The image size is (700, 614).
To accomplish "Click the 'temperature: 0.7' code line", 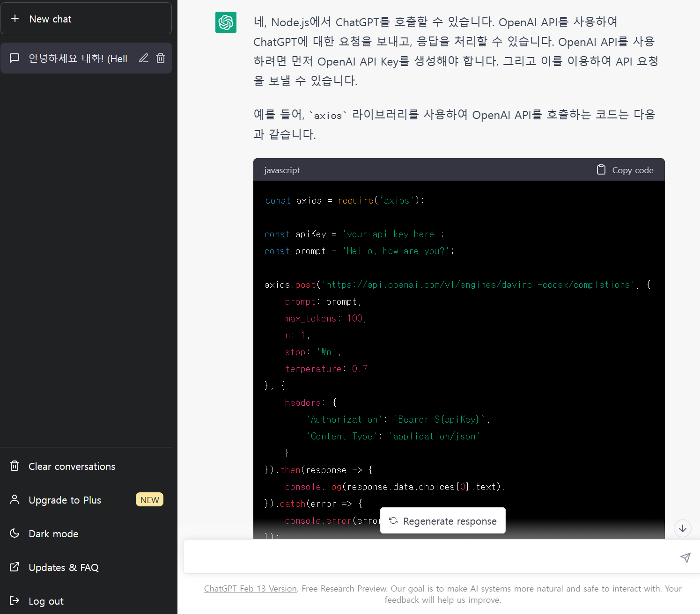I will click(326, 369).
